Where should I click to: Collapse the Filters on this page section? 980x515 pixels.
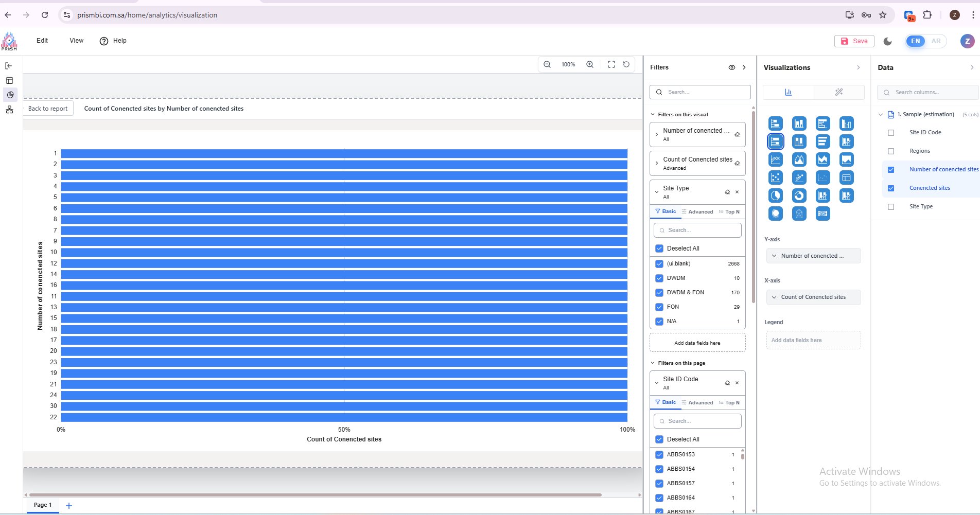653,363
